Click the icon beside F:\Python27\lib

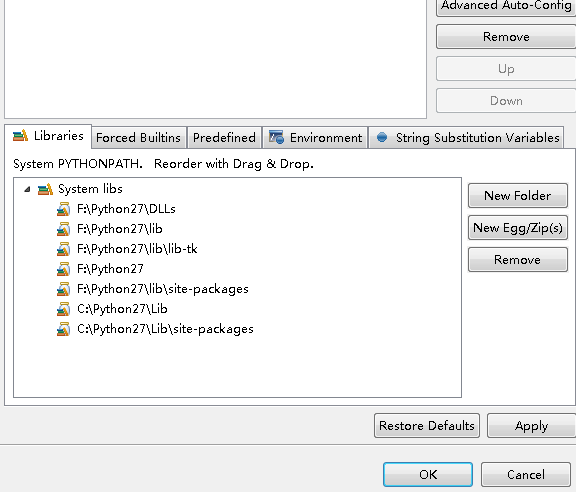[x=63, y=229]
